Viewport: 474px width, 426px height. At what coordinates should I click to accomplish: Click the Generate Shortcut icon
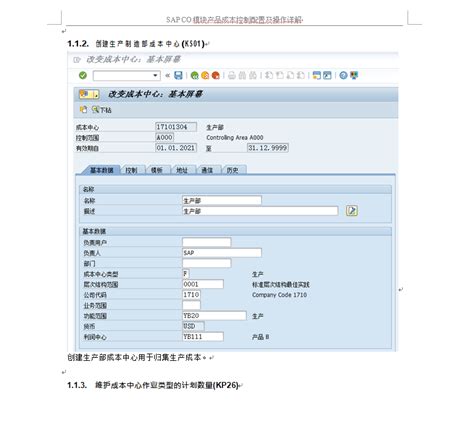327,75
